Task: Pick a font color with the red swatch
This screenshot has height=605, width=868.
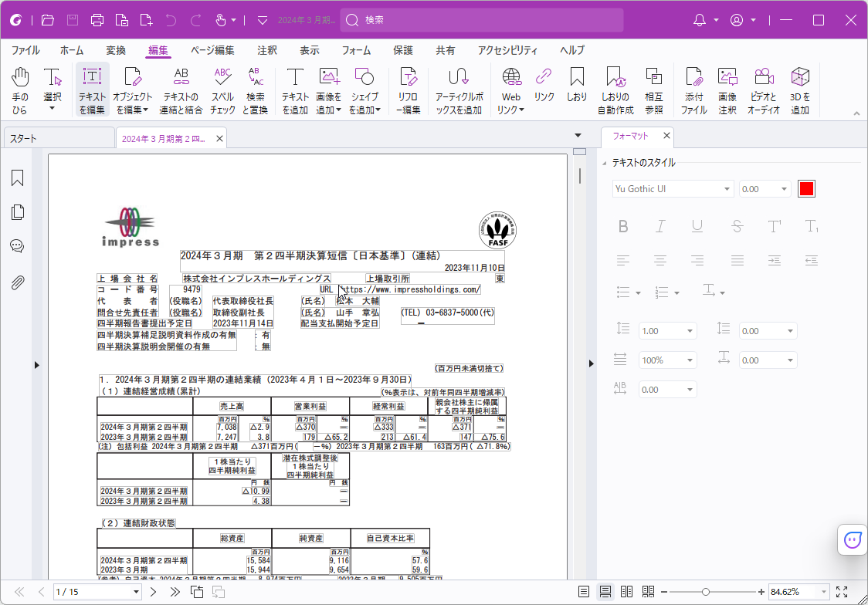Action: pyautogui.click(x=806, y=188)
